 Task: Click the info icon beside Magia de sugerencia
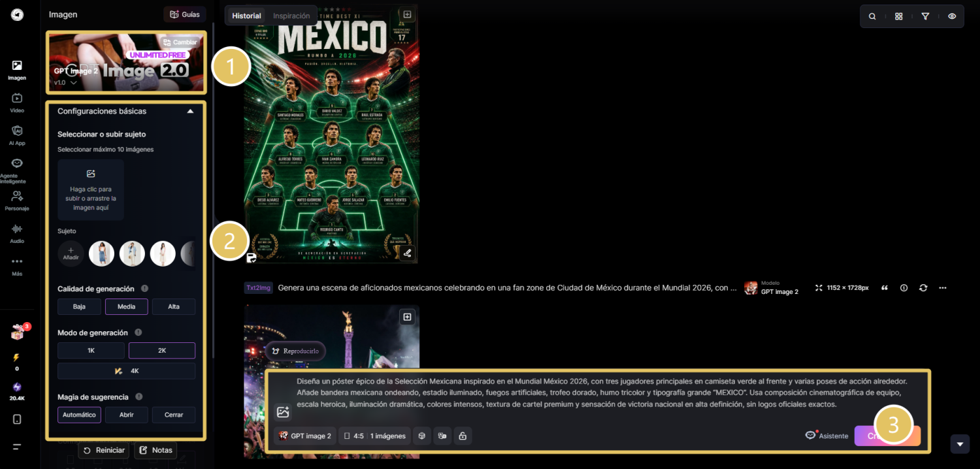point(139,397)
